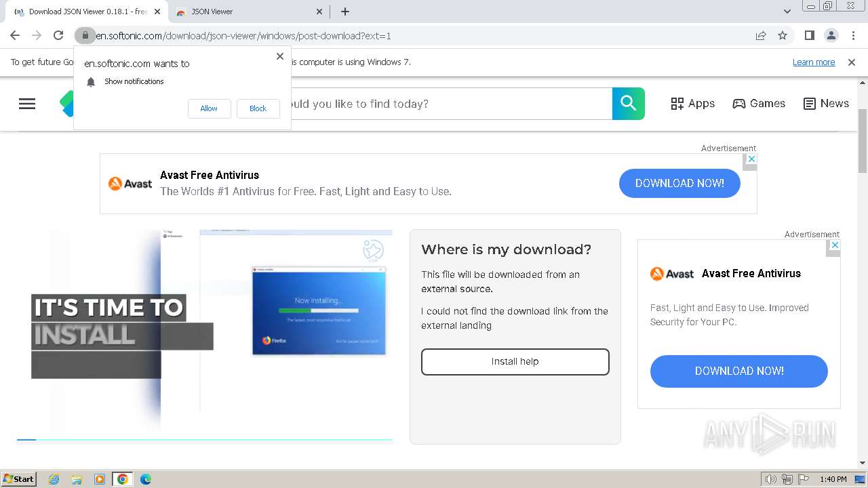
Task: Close the right sidebar Avast ad
Action: 835,245
